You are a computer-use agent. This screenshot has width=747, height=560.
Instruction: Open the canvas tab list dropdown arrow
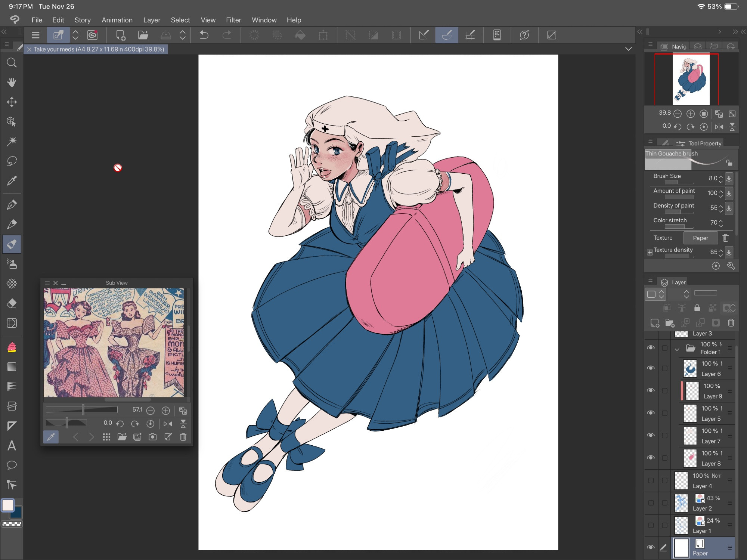629,49
